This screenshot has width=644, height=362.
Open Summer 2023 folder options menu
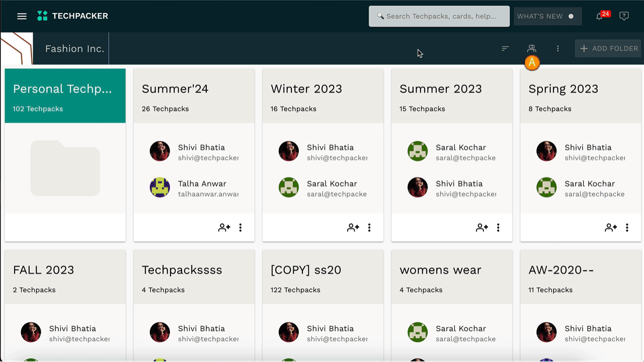[x=498, y=228]
